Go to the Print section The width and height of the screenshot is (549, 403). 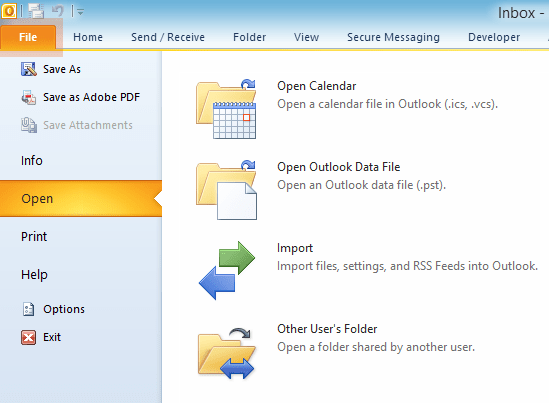click(x=34, y=237)
